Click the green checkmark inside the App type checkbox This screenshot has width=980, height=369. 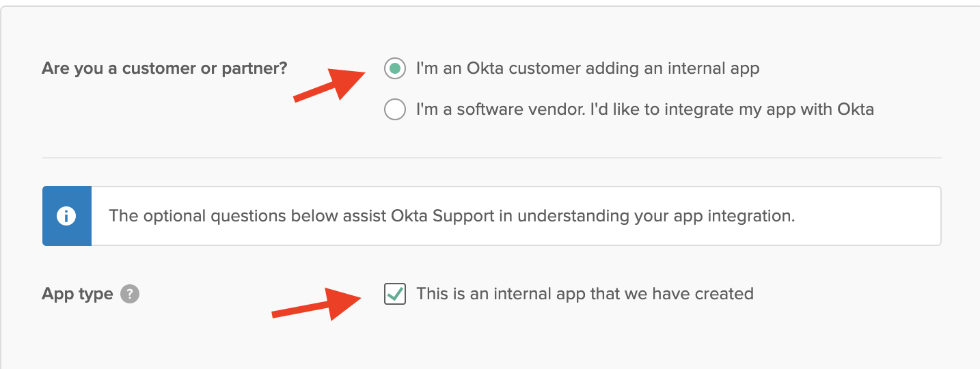[x=394, y=294]
